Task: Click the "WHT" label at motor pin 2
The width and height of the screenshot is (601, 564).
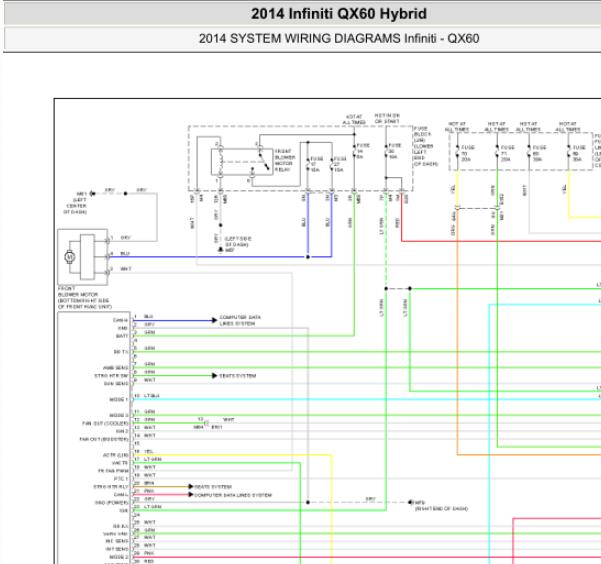Action: tap(126, 269)
